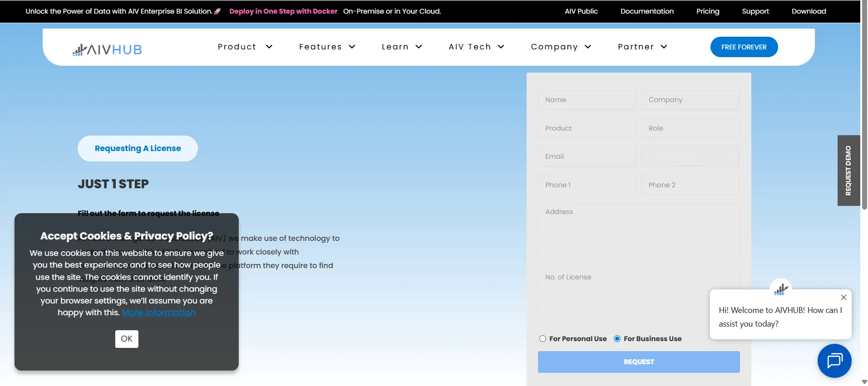Open the More information link
Image resolution: width=868 pixels, height=386 pixels.
pyautogui.click(x=159, y=313)
